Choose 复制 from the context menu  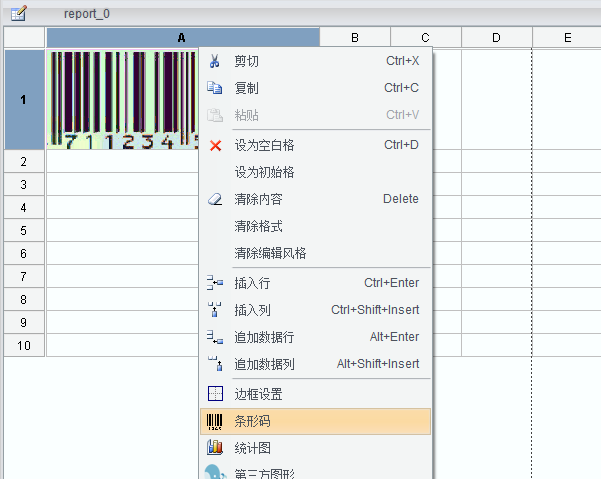[x=316, y=88]
